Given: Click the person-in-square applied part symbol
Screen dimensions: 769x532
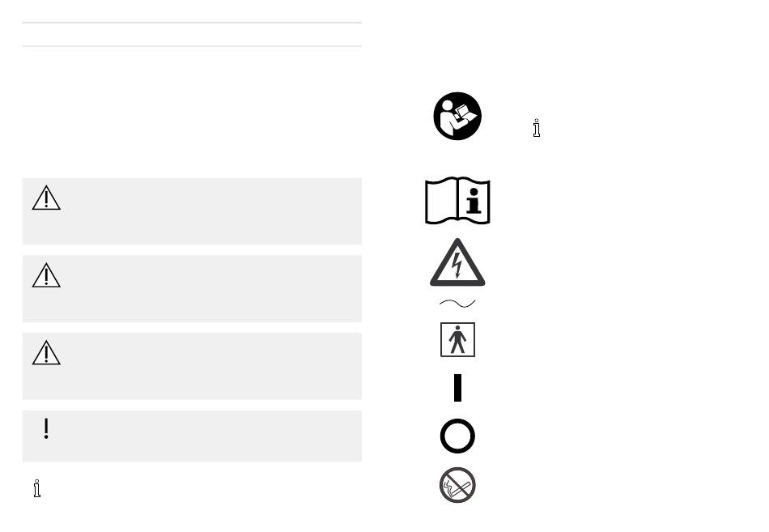Looking at the screenshot, I should 457,339.
